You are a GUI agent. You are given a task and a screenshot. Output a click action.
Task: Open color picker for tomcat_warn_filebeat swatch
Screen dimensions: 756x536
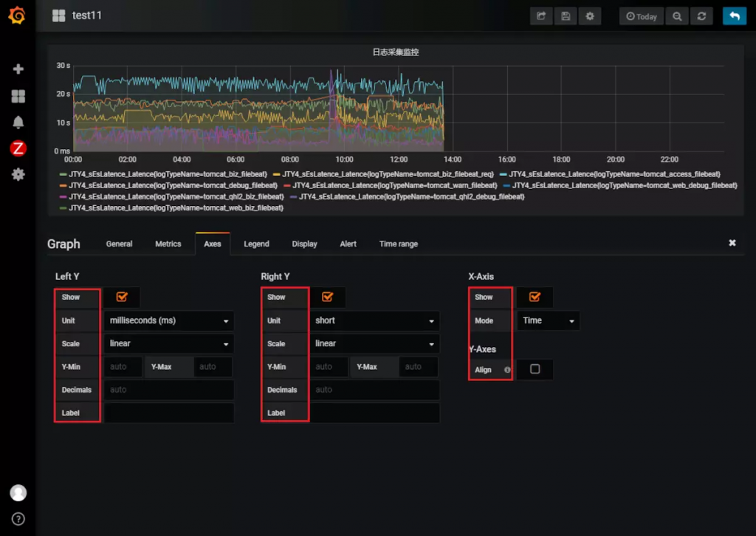click(x=287, y=185)
